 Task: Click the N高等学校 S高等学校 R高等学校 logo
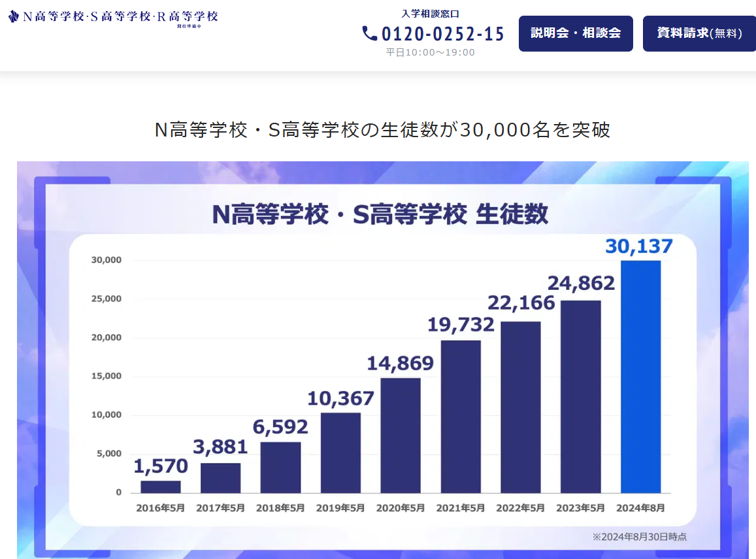[113, 18]
